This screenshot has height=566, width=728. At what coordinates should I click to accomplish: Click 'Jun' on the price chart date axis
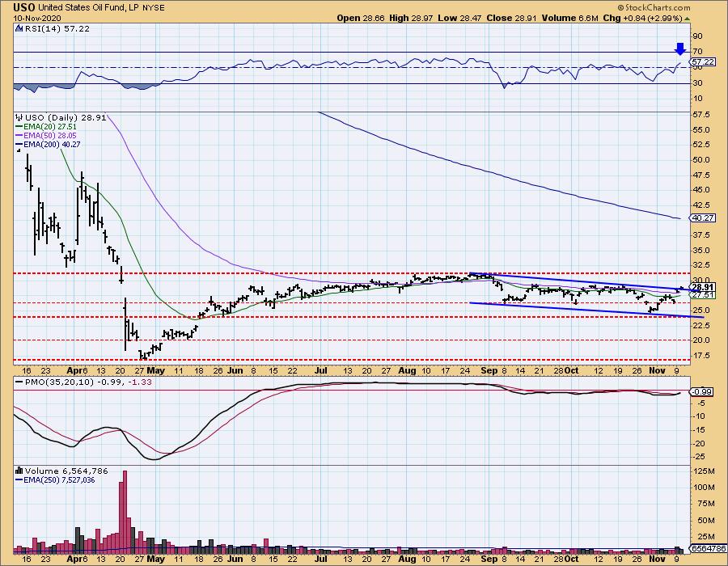point(235,370)
